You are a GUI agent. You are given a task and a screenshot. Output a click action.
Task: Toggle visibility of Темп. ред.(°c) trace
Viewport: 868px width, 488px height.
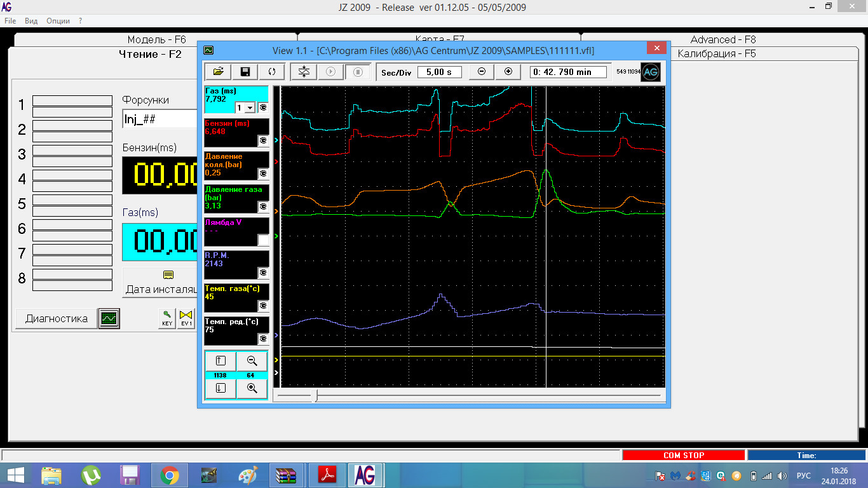coord(263,339)
